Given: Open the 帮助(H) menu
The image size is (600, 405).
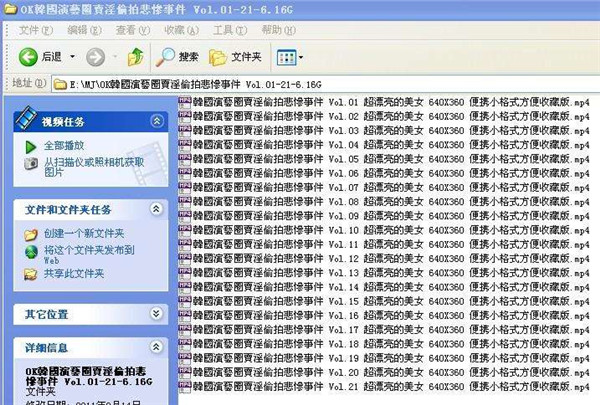Looking at the screenshot, I should [279, 30].
